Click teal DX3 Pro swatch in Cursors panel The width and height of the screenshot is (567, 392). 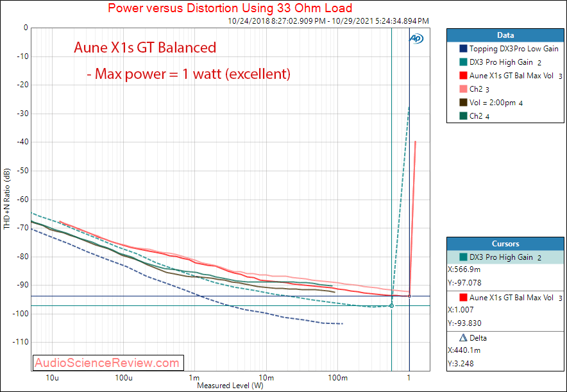pyautogui.click(x=463, y=257)
